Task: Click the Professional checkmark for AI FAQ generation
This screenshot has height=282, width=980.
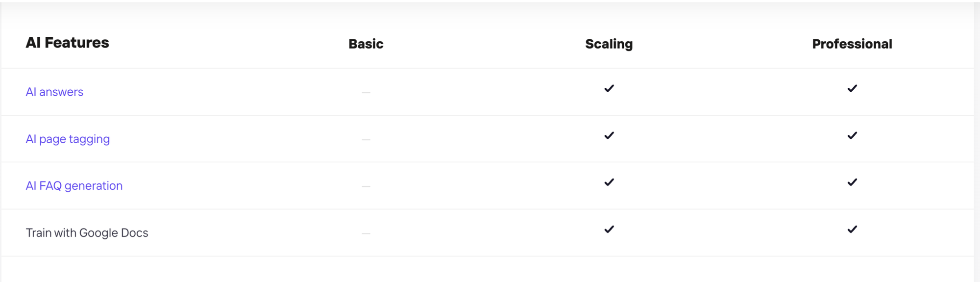Action: [x=852, y=182]
